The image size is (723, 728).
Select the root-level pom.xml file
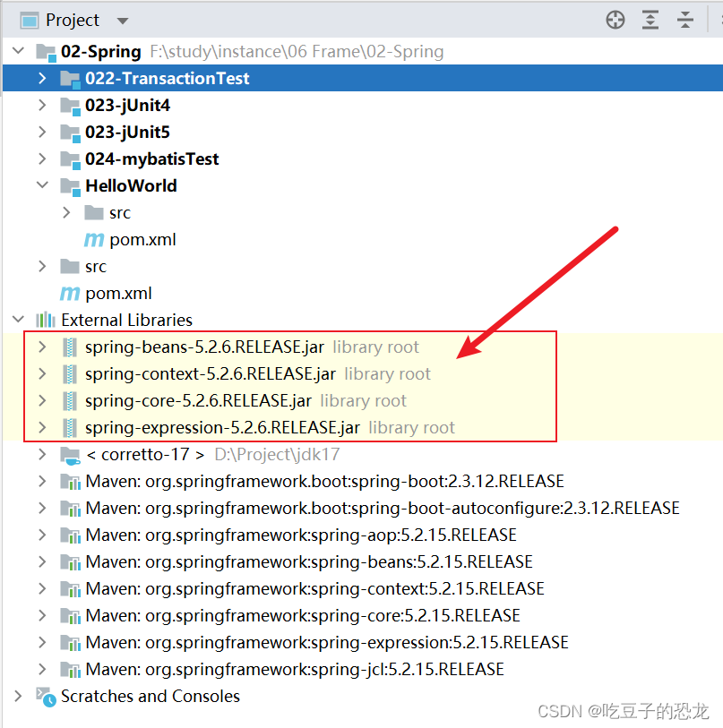click(118, 294)
